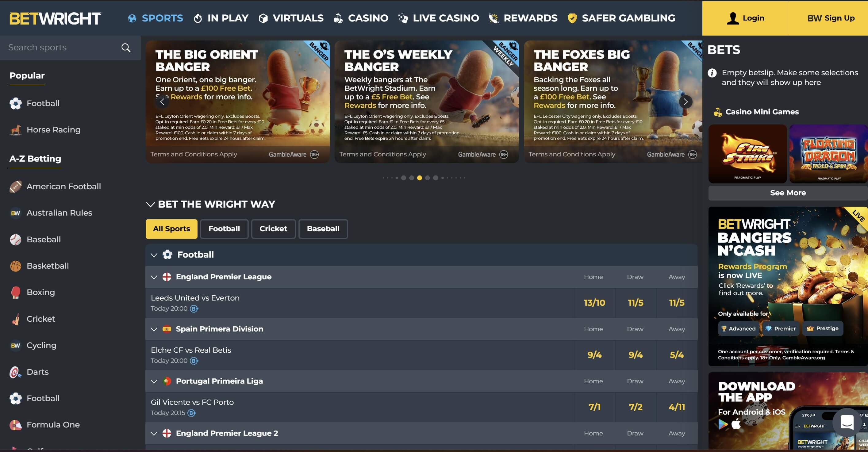Click the BetWright logo
The width and height of the screenshot is (868, 452).
pyautogui.click(x=55, y=18)
